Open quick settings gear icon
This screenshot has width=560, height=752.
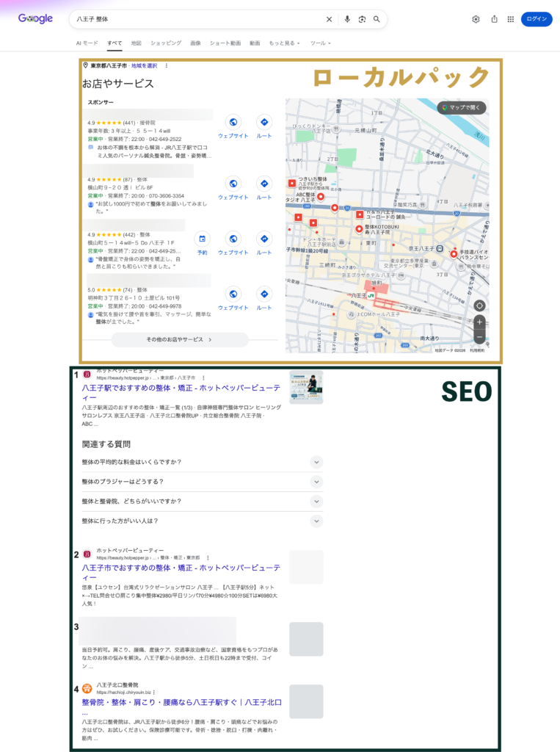coord(476,19)
